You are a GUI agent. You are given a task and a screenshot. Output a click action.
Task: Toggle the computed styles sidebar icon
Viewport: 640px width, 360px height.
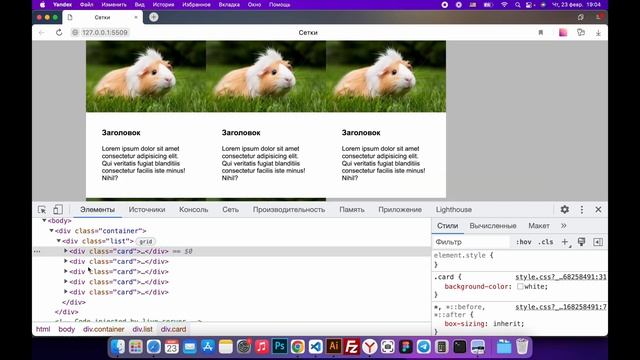tap(598, 242)
